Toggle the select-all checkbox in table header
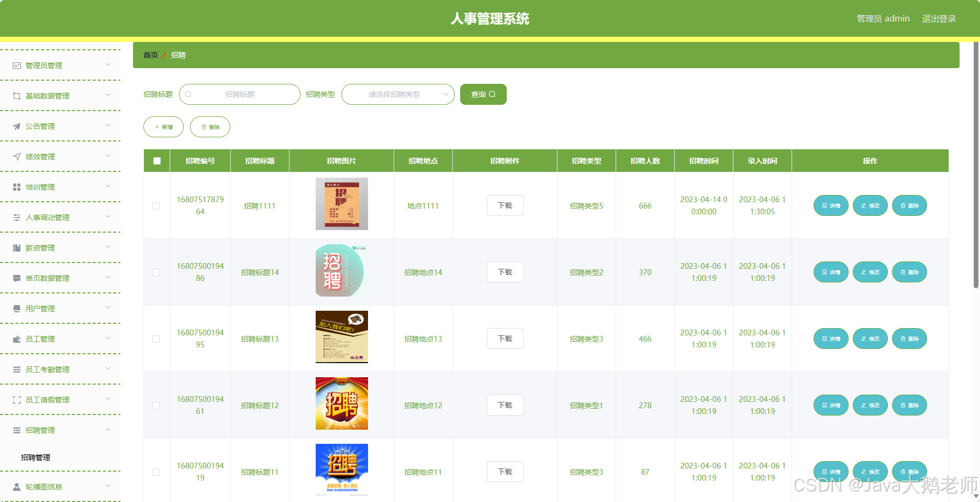The width and height of the screenshot is (980, 502). coord(156,160)
